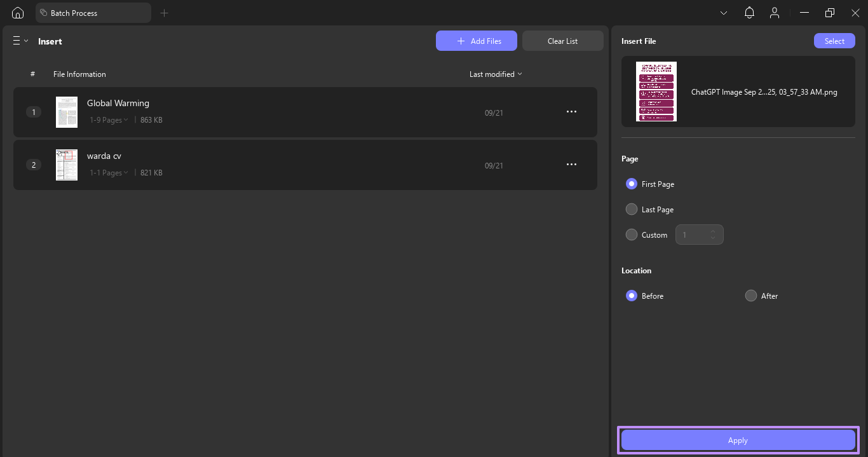Expand the title bar dropdown chevron

pos(724,13)
